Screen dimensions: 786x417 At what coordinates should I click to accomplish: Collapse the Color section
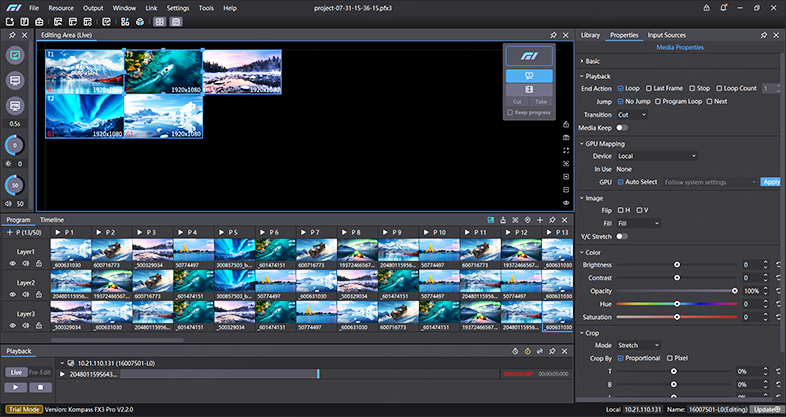[582, 252]
